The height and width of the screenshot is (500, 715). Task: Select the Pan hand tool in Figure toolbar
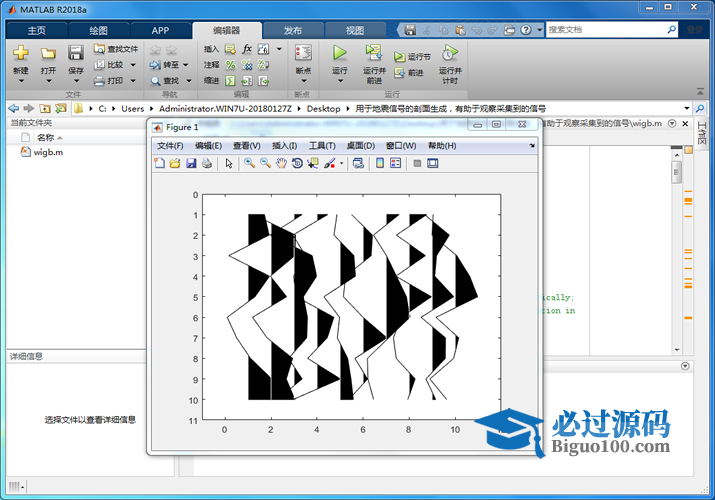click(x=281, y=163)
